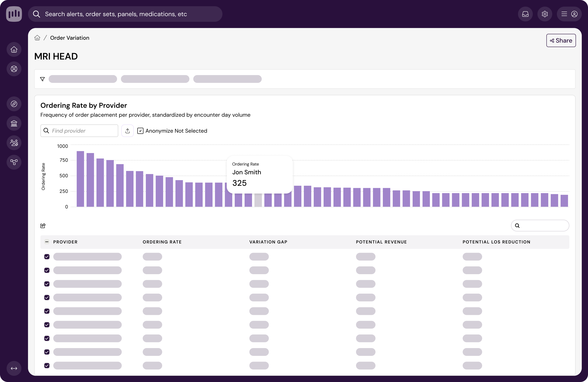This screenshot has height=382, width=588.
Task: Sort by the Variation Gap column header
Action: tap(268, 242)
